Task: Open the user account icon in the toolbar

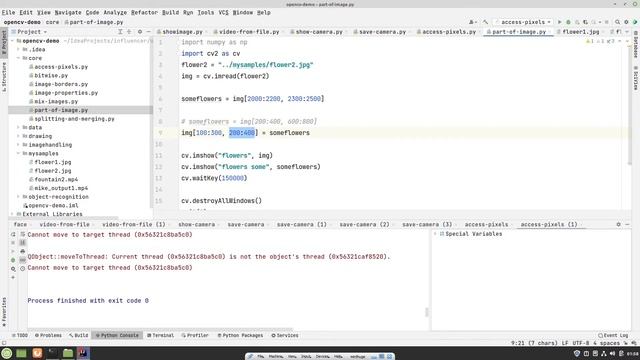Action: coord(472,22)
